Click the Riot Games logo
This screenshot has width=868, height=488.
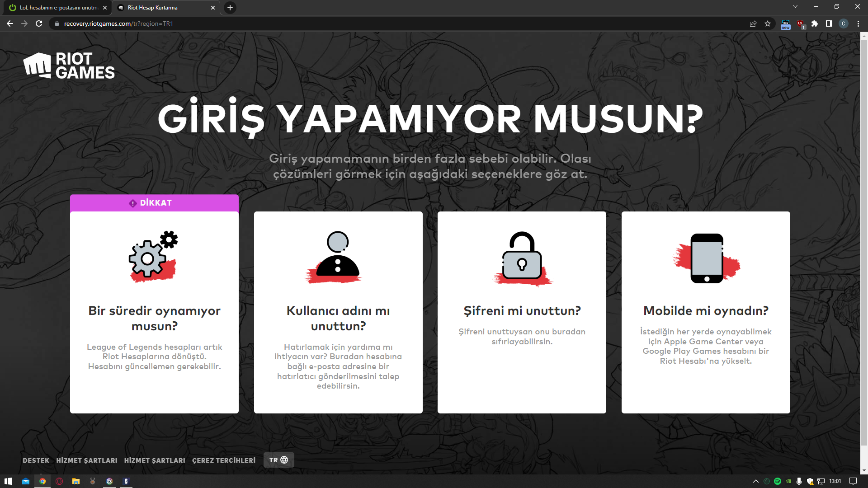pyautogui.click(x=69, y=66)
